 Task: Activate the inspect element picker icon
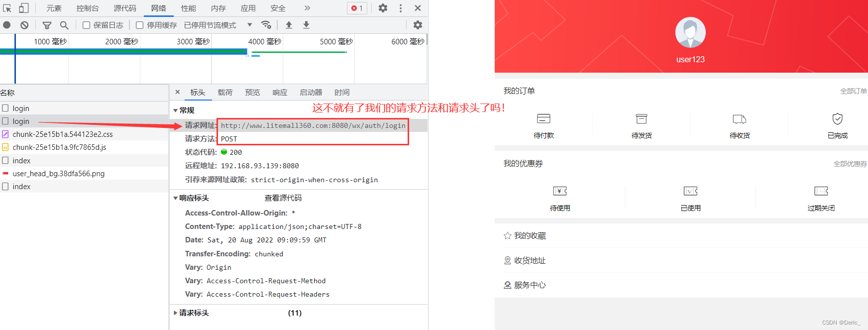tap(7, 8)
